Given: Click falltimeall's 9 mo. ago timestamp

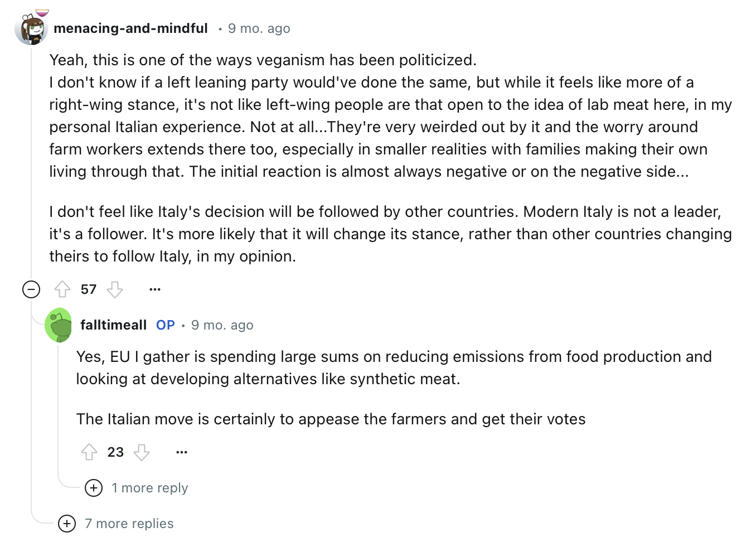Looking at the screenshot, I should pyautogui.click(x=222, y=325).
